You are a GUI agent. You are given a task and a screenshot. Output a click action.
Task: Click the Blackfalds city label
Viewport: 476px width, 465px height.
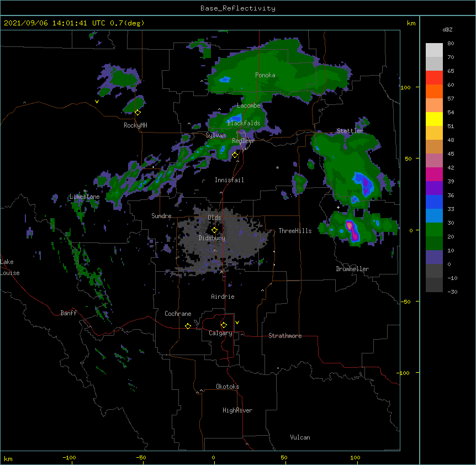(244, 123)
